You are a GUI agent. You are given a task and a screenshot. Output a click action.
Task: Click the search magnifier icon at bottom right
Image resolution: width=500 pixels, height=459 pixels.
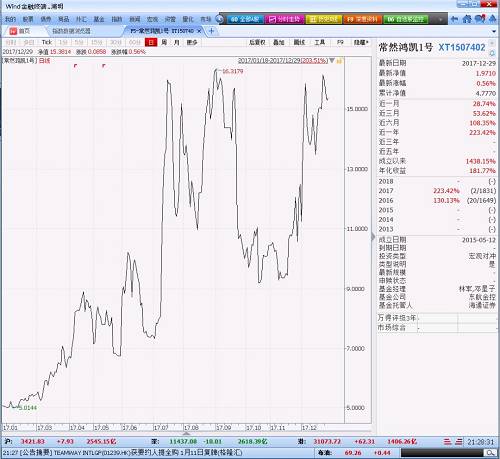pos(490,453)
